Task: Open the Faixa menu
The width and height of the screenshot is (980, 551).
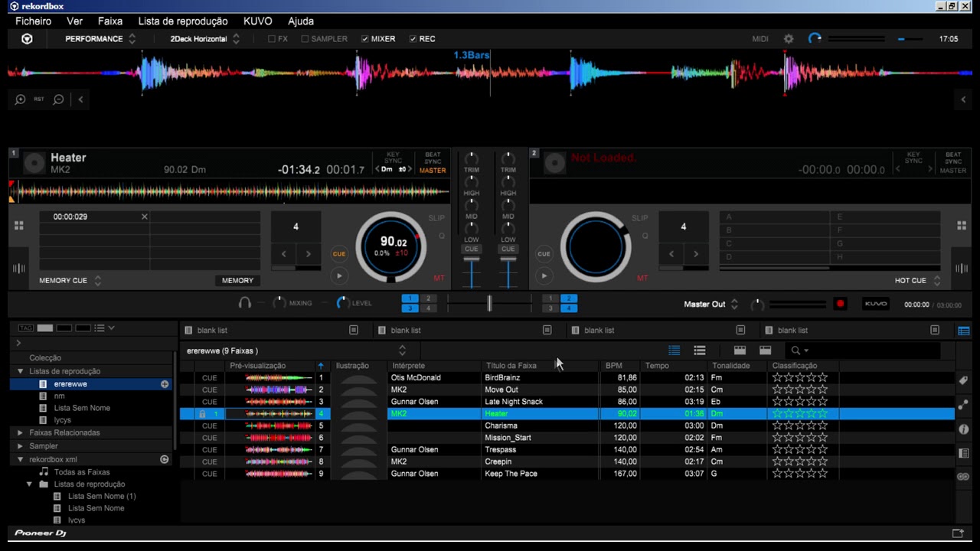Action: [110, 21]
